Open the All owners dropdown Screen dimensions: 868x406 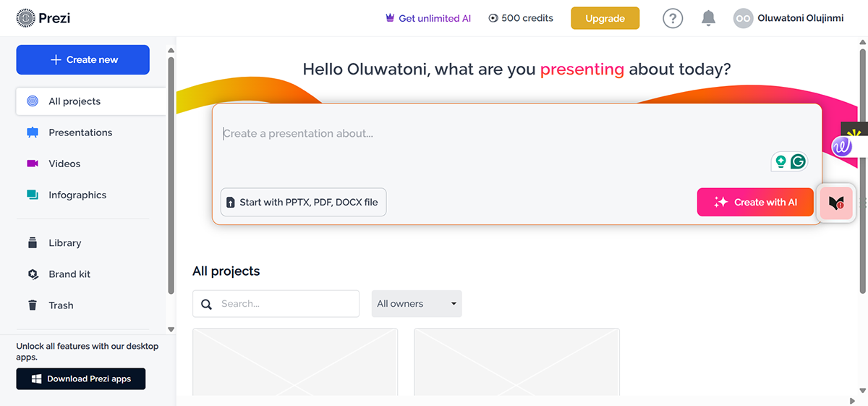tap(417, 304)
